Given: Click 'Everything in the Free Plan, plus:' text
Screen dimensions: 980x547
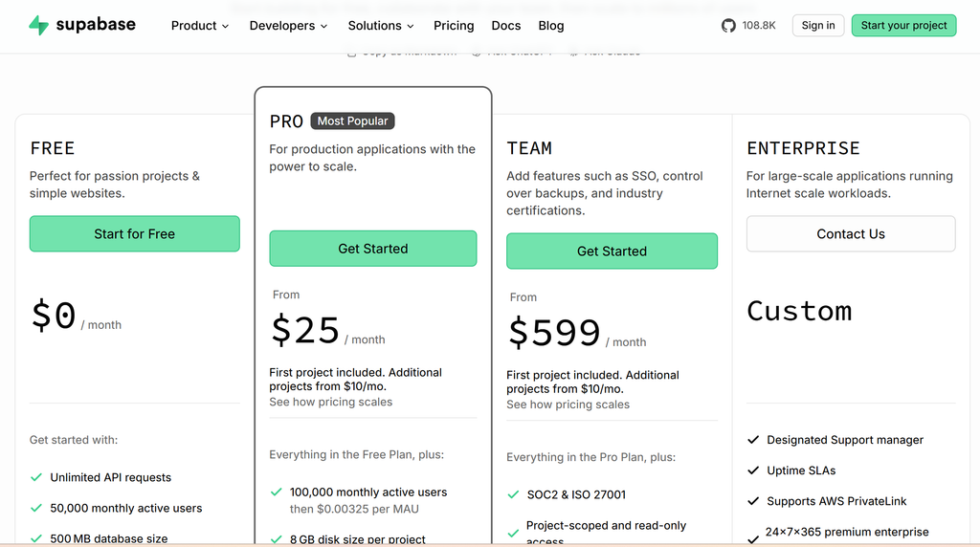Looking at the screenshot, I should pyautogui.click(x=357, y=454).
